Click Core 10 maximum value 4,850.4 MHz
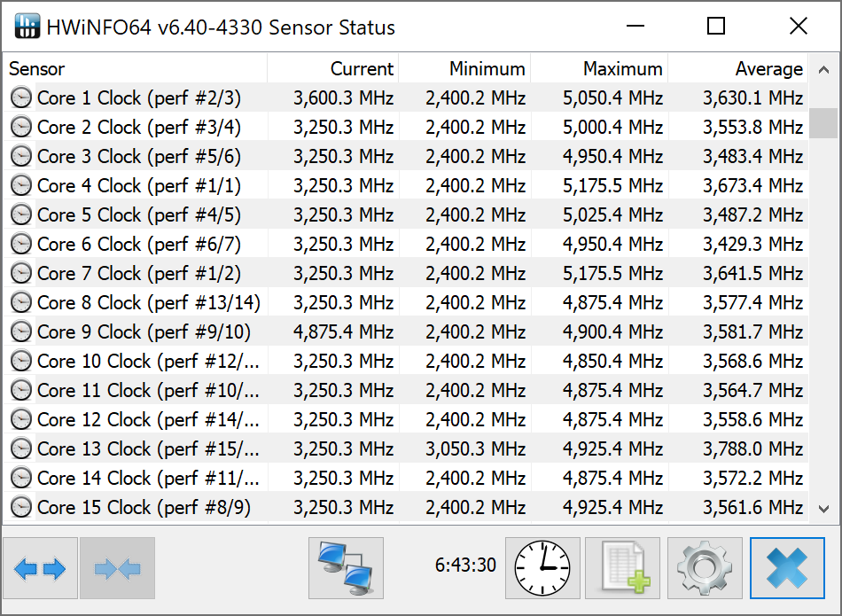 click(x=612, y=361)
